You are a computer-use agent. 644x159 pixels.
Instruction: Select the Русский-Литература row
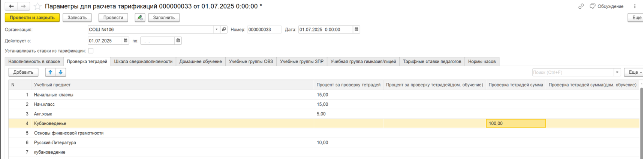point(55,142)
